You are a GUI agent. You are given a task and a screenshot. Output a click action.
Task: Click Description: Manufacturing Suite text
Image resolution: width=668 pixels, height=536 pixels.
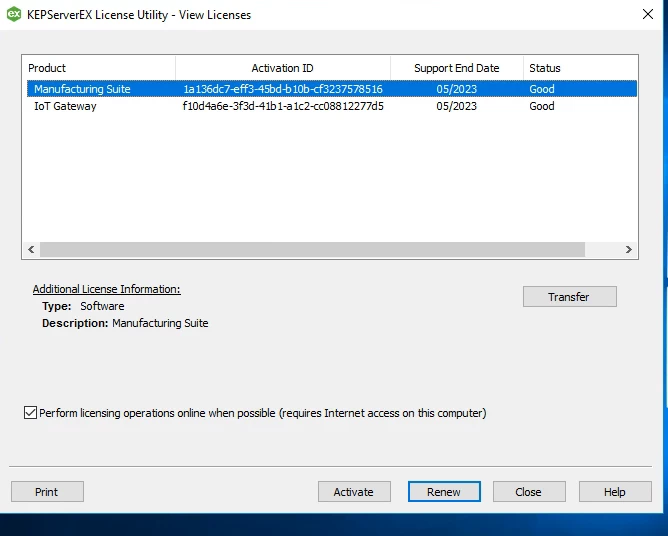pyautogui.click(x=125, y=323)
